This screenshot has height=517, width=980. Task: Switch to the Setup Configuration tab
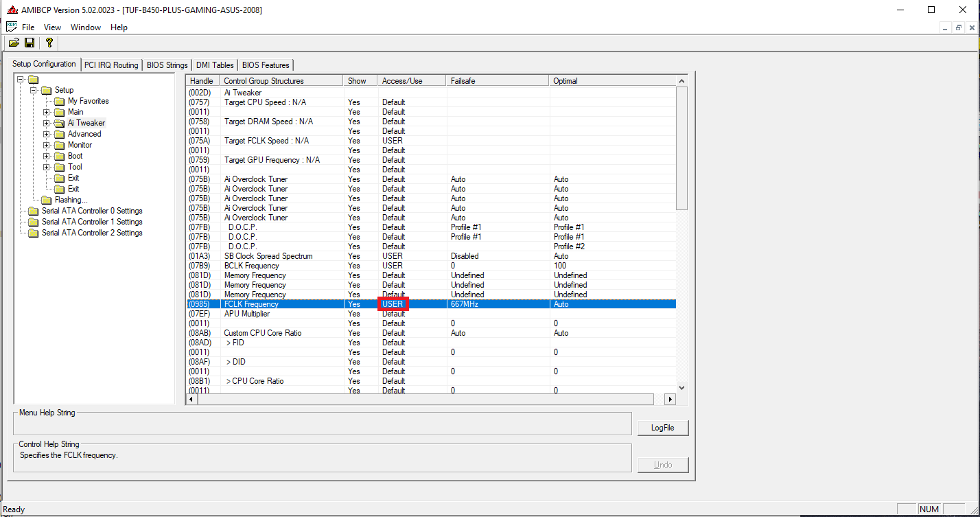(45, 64)
